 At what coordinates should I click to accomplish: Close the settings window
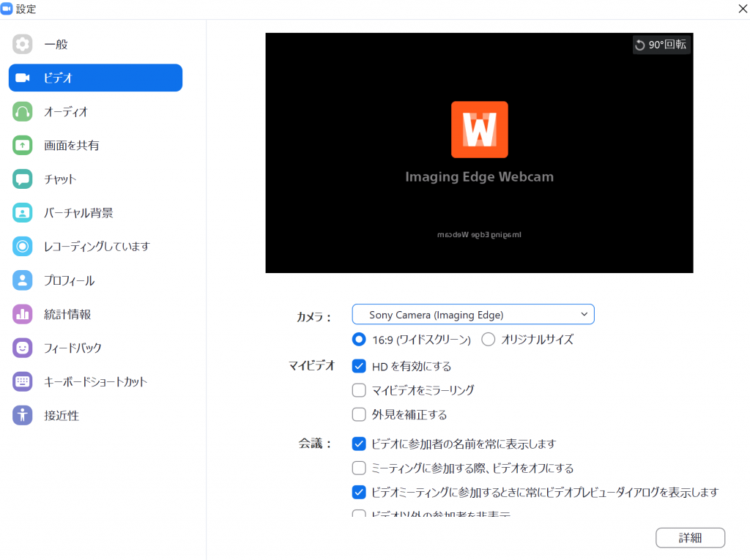click(743, 9)
